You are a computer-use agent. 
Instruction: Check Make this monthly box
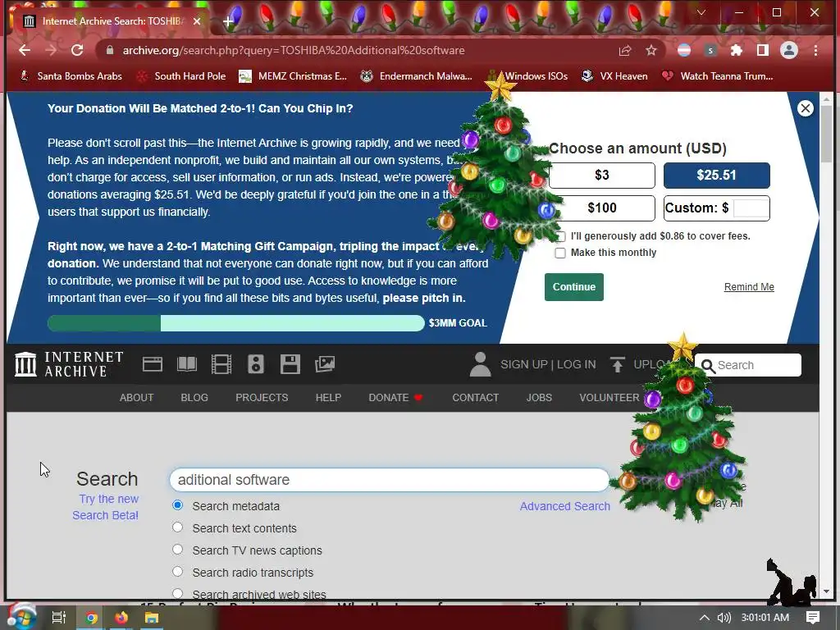[559, 253]
